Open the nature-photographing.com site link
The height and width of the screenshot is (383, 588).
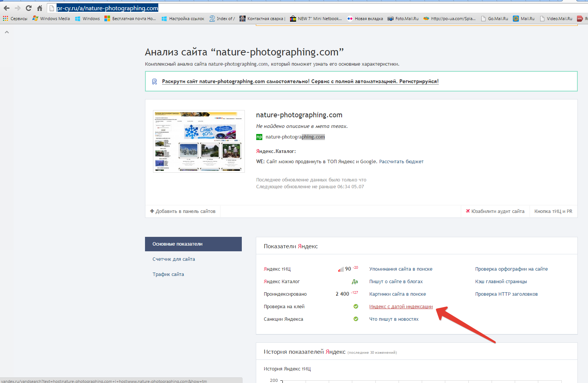click(x=295, y=137)
